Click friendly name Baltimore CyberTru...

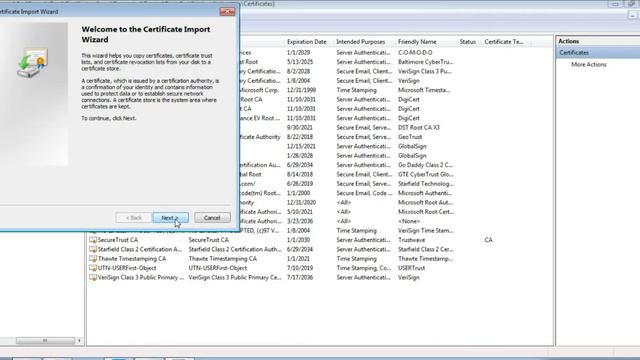click(426, 62)
